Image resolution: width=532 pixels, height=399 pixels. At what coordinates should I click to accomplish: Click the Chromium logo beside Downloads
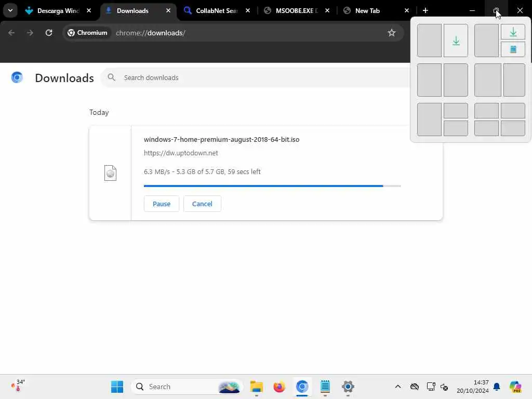click(x=17, y=78)
